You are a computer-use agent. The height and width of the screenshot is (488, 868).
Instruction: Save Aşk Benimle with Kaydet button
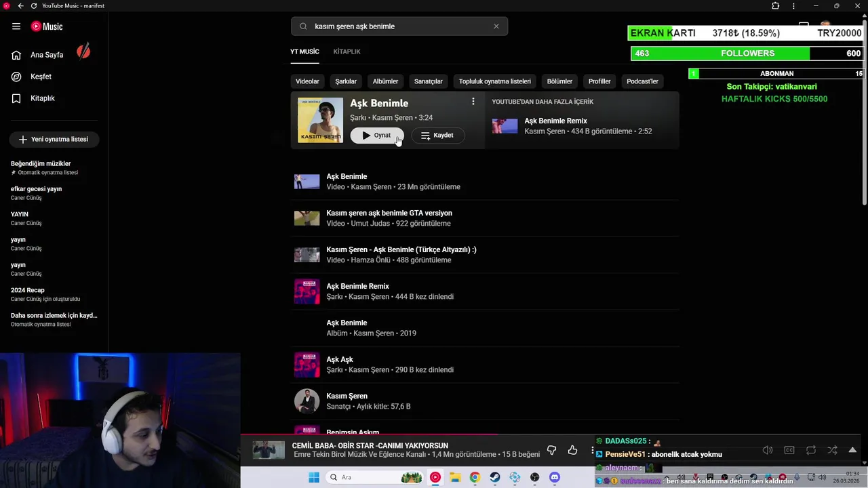pyautogui.click(x=437, y=136)
